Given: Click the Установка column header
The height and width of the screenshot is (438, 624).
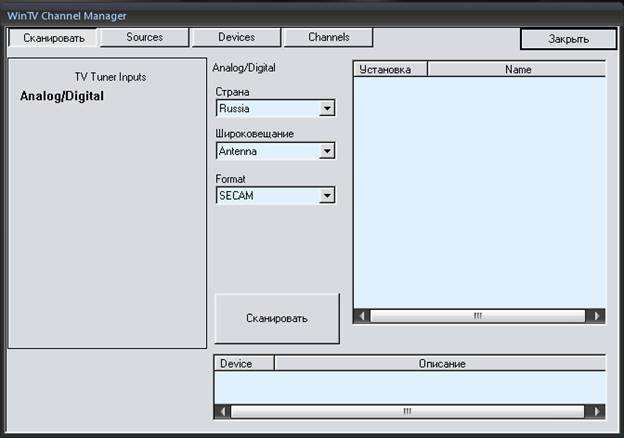Looking at the screenshot, I should tap(390, 69).
